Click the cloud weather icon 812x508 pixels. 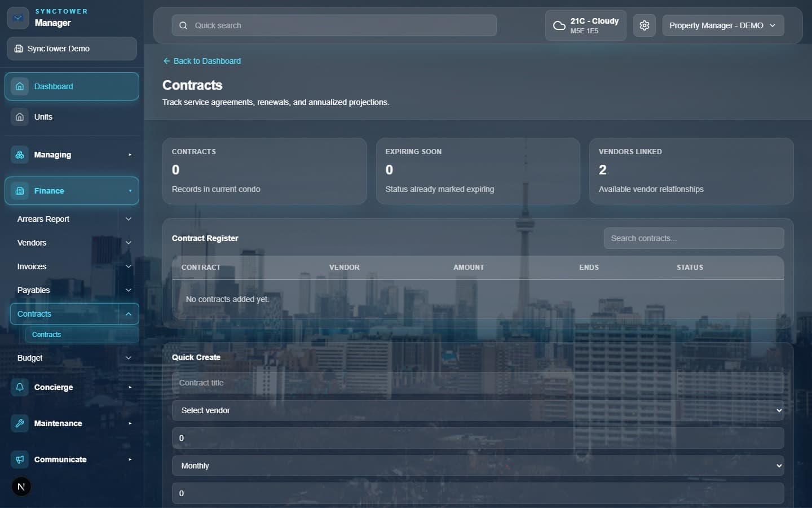pyautogui.click(x=559, y=25)
